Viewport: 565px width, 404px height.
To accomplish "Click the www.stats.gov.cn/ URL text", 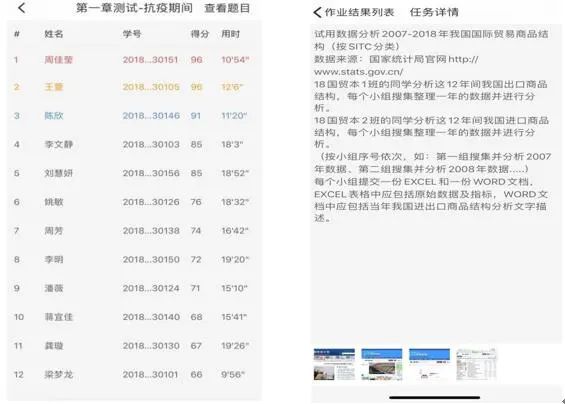I will pyautogui.click(x=359, y=72).
